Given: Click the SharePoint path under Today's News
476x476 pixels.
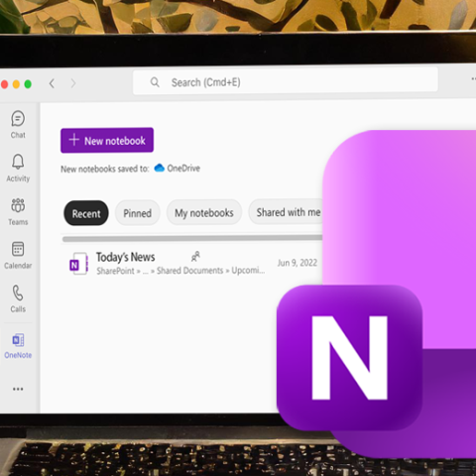Looking at the screenshot, I should pos(180,271).
